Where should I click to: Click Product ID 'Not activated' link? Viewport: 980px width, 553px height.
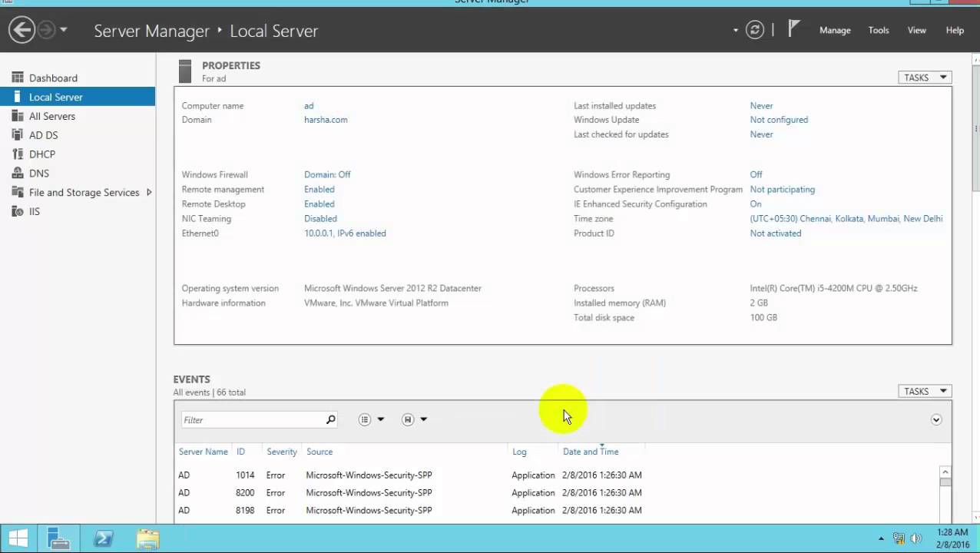pos(776,233)
